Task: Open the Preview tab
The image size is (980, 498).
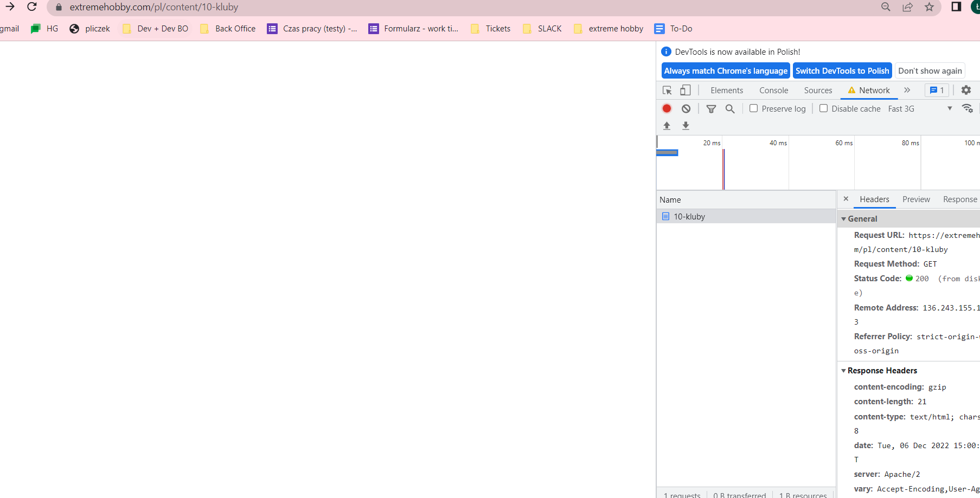Action: 916,199
